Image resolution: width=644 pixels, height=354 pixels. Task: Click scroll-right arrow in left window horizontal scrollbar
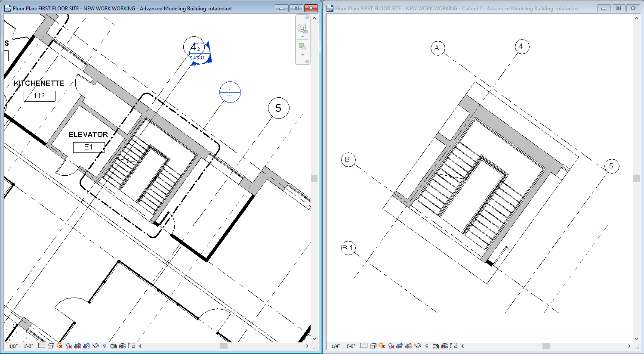pyautogui.click(x=307, y=346)
